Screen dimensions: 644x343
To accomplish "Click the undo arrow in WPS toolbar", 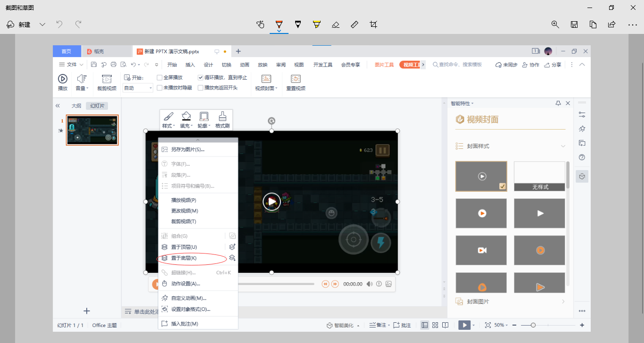I will click(133, 65).
